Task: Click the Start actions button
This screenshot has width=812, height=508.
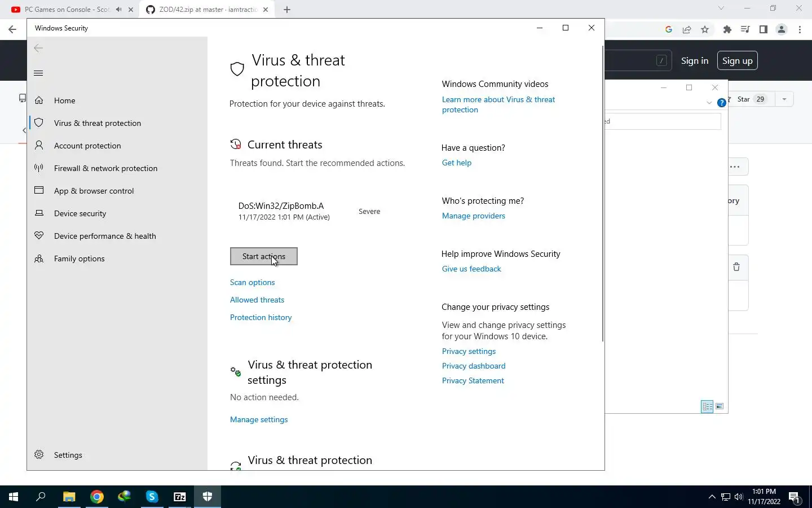Action: click(x=263, y=256)
